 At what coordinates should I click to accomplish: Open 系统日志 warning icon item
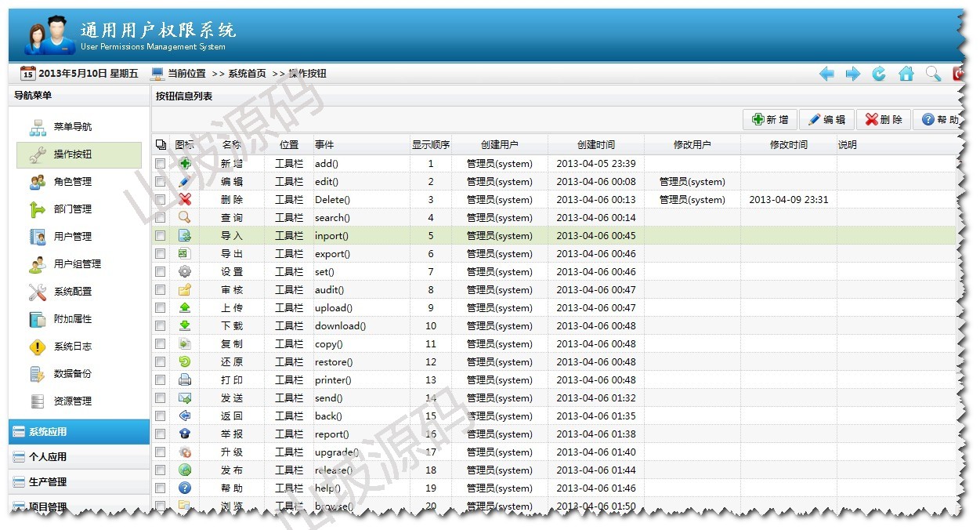click(x=72, y=347)
